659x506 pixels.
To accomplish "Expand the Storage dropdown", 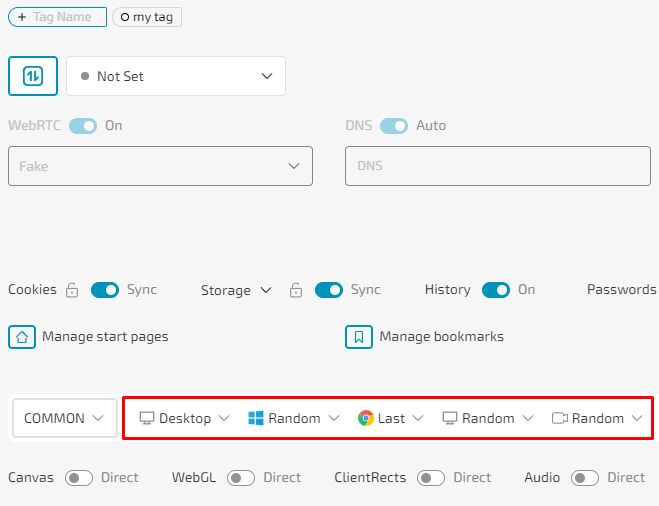I will (x=236, y=290).
